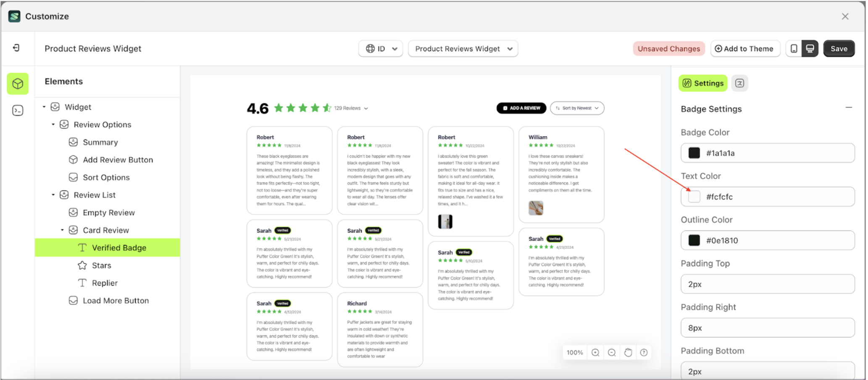Open the Product Reviews Widget selector dropdown

coord(462,48)
